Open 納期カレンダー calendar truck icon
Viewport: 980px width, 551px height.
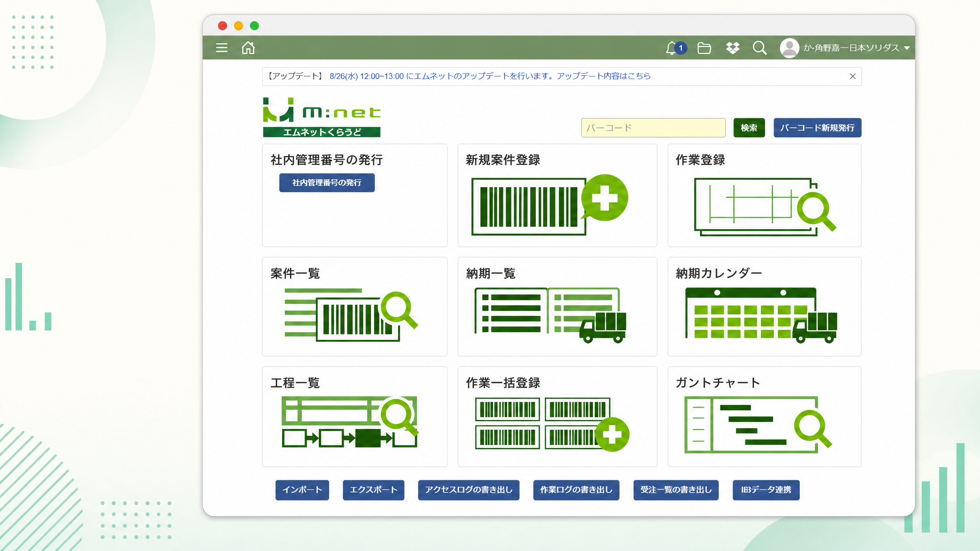(x=761, y=315)
